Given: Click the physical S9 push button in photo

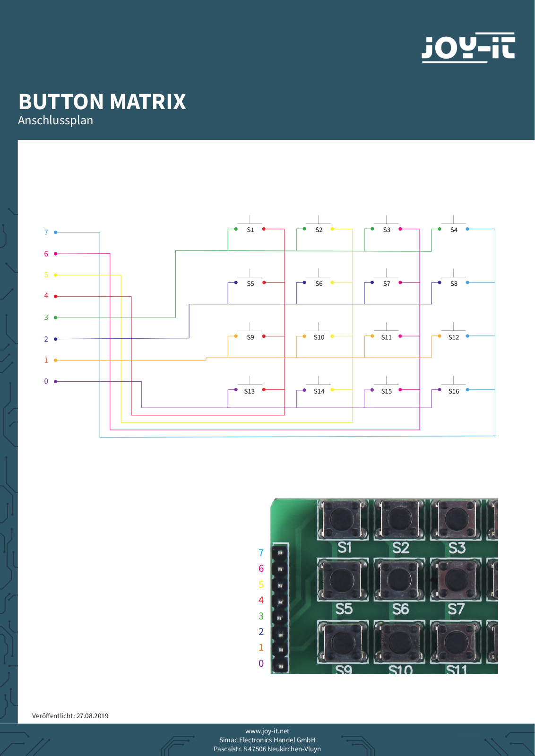Looking at the screenshot, I should (x=343, y=642).
